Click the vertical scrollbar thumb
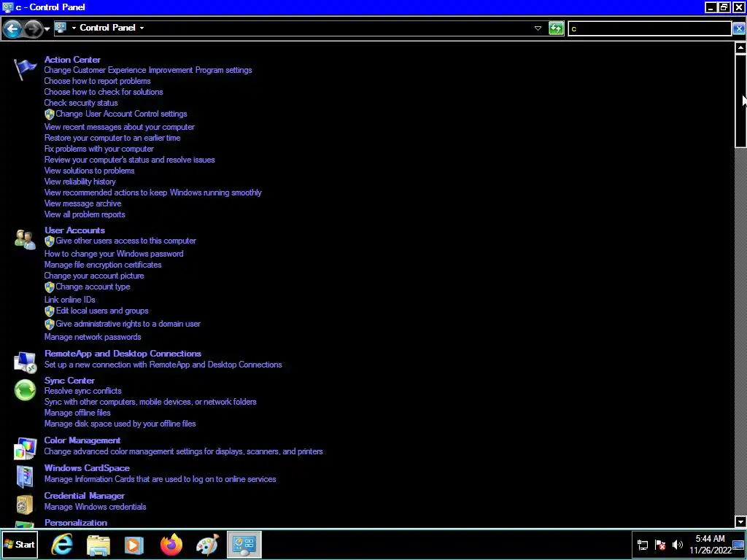This screenshot has height=560, width=747. pos(740,101)
